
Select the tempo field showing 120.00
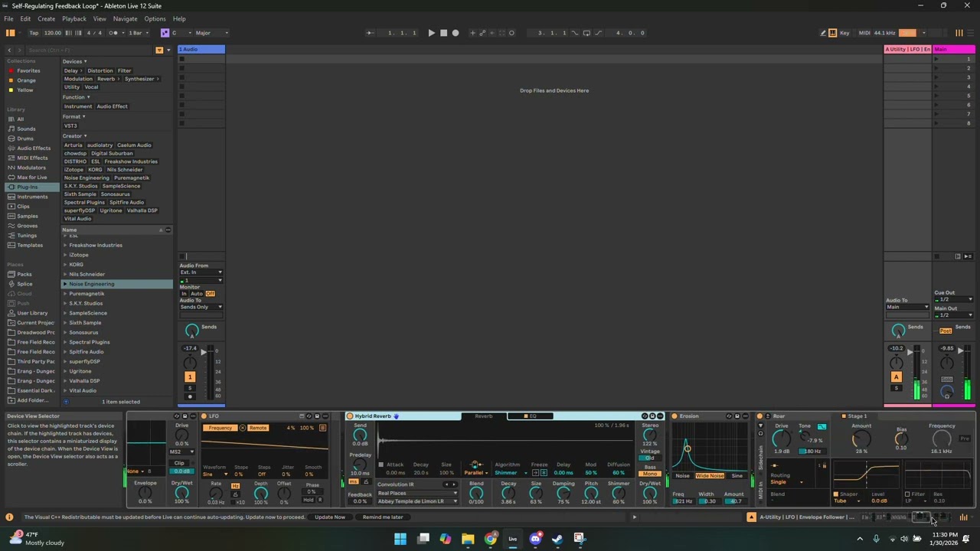53,33
